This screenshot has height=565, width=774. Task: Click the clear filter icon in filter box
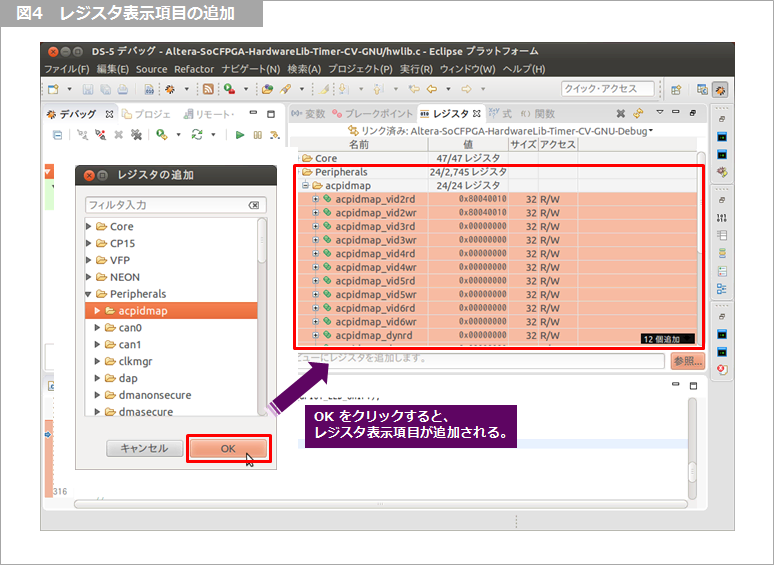click(x=255, y=205)
